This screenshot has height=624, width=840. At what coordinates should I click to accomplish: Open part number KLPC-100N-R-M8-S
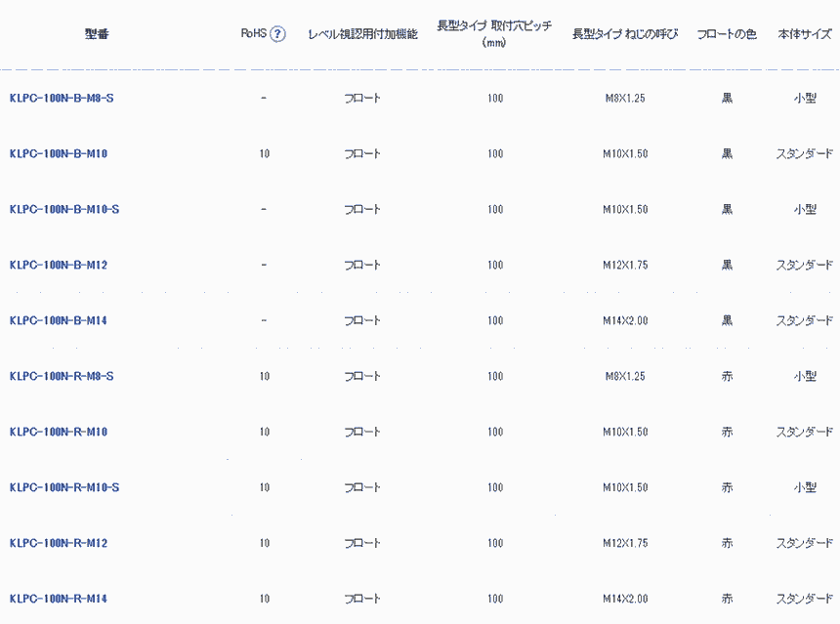click(62, 377)
